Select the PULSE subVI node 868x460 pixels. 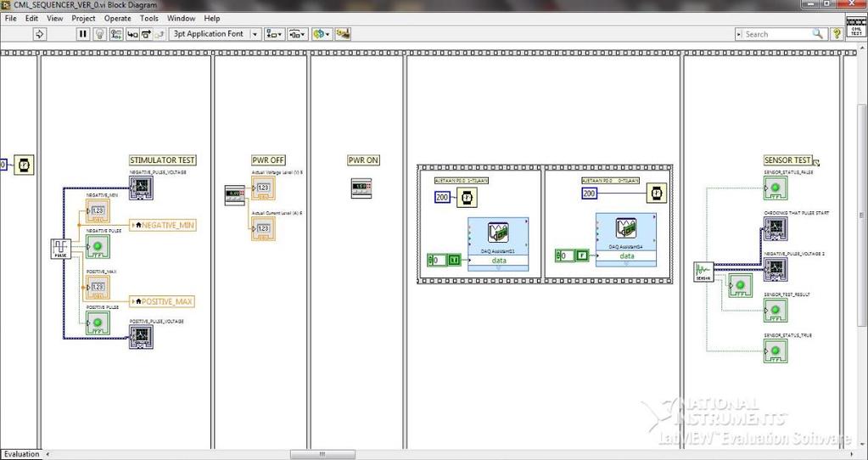click(x=60, y=249)
